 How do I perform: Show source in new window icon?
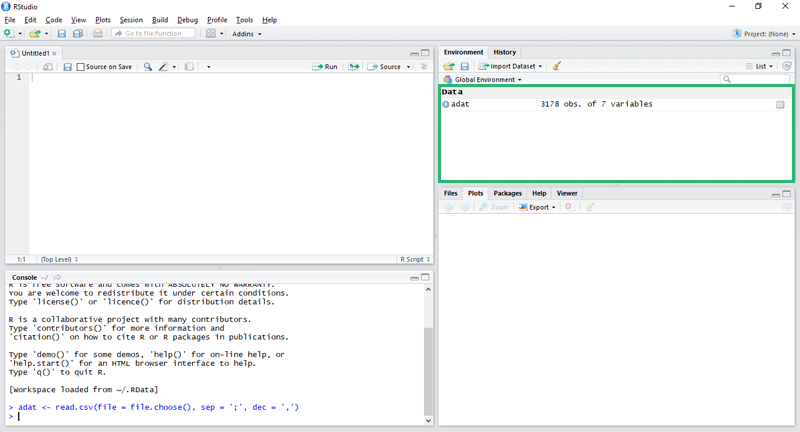tap(47, 67)
